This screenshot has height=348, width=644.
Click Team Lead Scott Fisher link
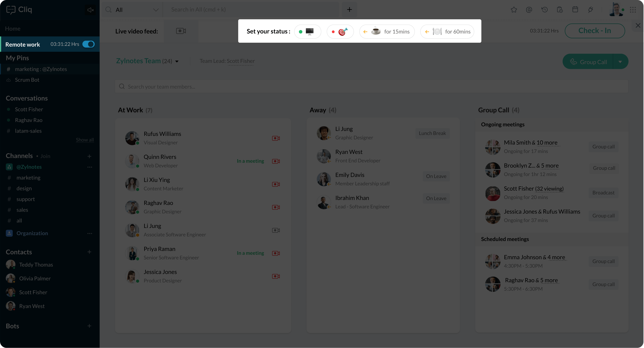[240, 61]
